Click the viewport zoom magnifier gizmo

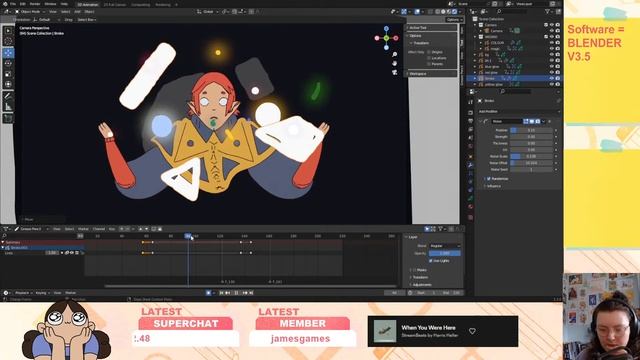point(394,54)
